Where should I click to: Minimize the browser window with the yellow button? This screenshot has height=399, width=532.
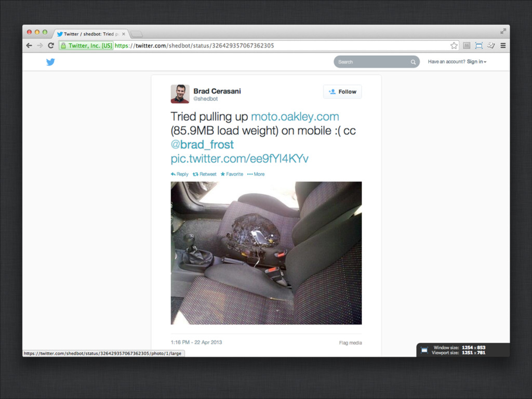37,32
